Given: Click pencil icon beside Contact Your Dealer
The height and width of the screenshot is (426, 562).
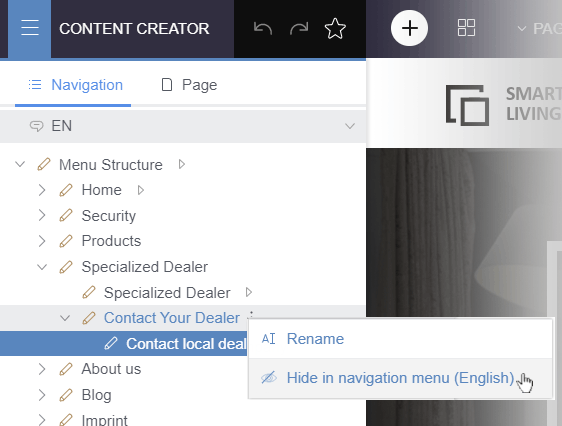Looking at the screenshot, I should point(89,318).
